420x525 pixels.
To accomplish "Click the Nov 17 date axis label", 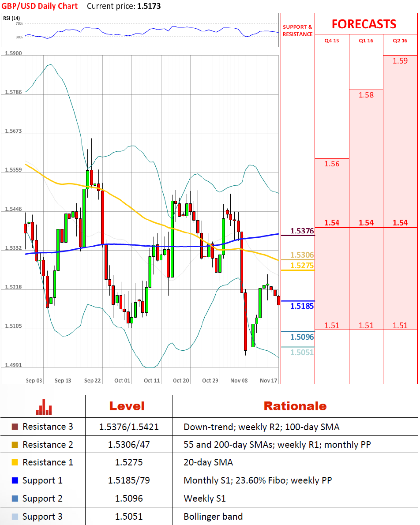I will 269,380.
